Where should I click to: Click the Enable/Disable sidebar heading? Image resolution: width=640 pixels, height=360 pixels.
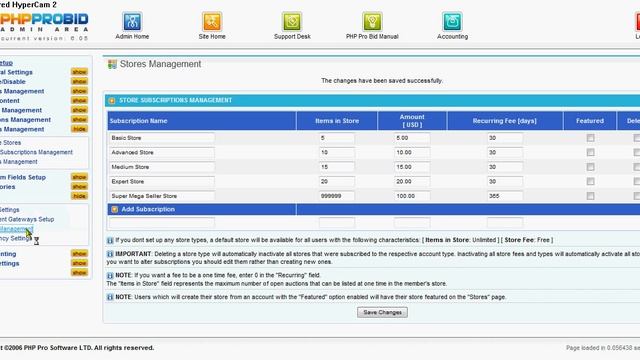(x=13, y=82)
